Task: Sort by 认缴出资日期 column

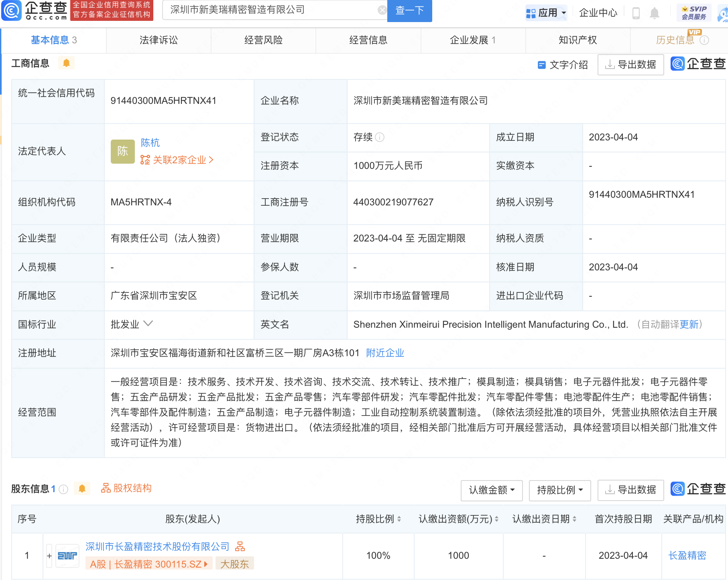Action: 544,519
